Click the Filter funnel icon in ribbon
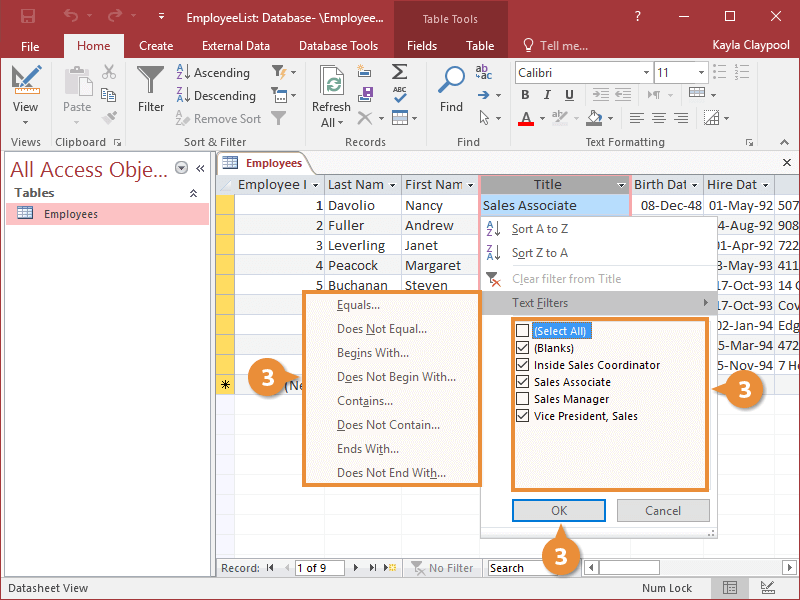 (x=151, y=88)
